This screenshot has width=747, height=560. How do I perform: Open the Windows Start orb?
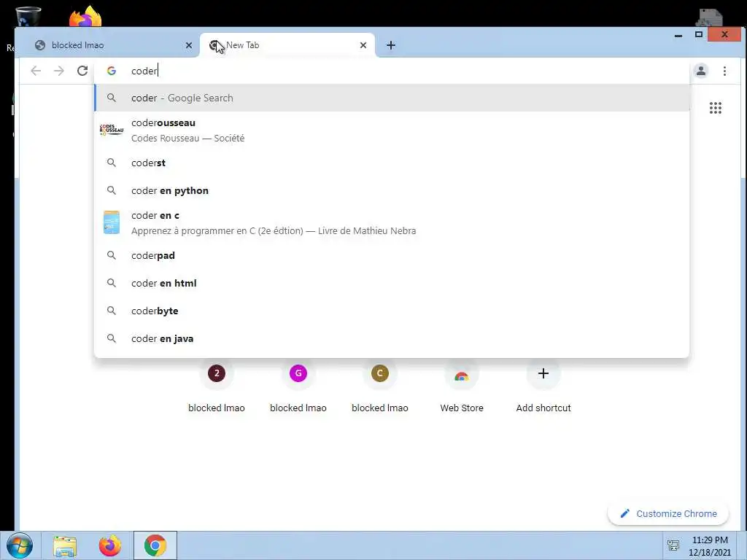tap(20, 545)
